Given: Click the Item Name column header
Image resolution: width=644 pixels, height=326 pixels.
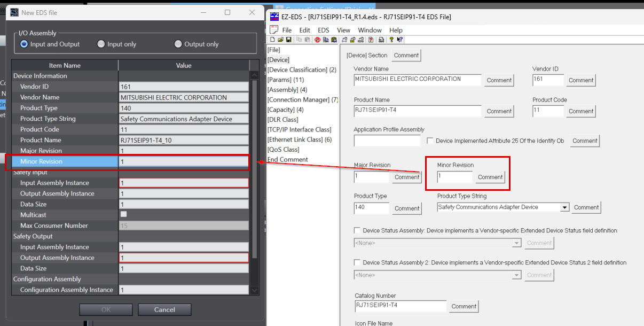Looking at the screenshot, I should tap(65, 65).
